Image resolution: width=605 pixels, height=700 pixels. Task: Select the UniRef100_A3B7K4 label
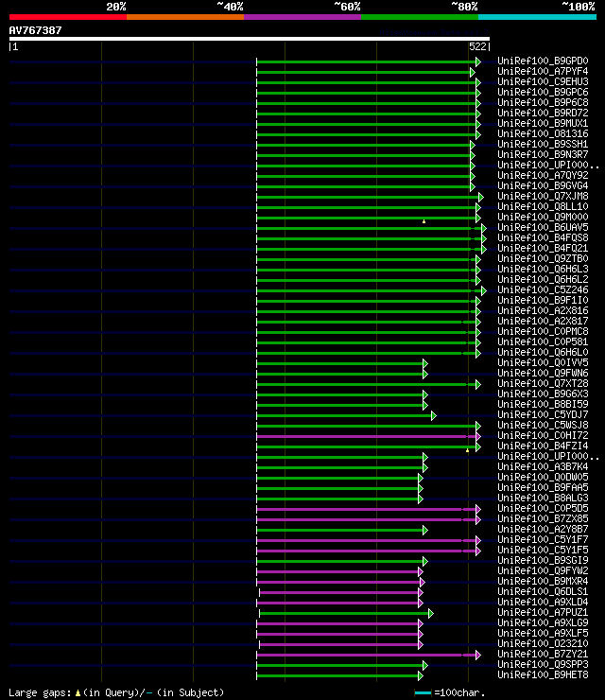tap(543, 466)
